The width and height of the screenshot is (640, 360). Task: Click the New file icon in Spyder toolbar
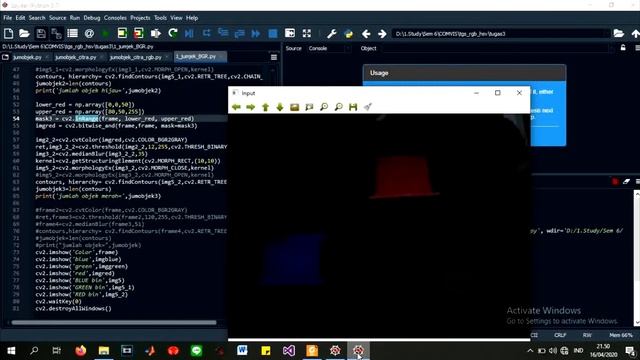tap(8, 33)
